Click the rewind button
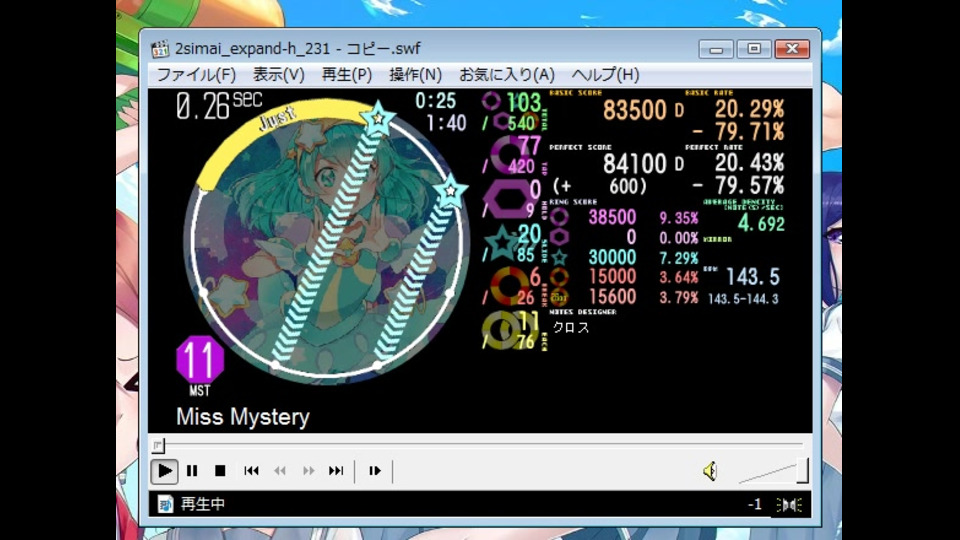Image resolution: width=960 pixels, height=540 pixels. [x=280, y=471]
